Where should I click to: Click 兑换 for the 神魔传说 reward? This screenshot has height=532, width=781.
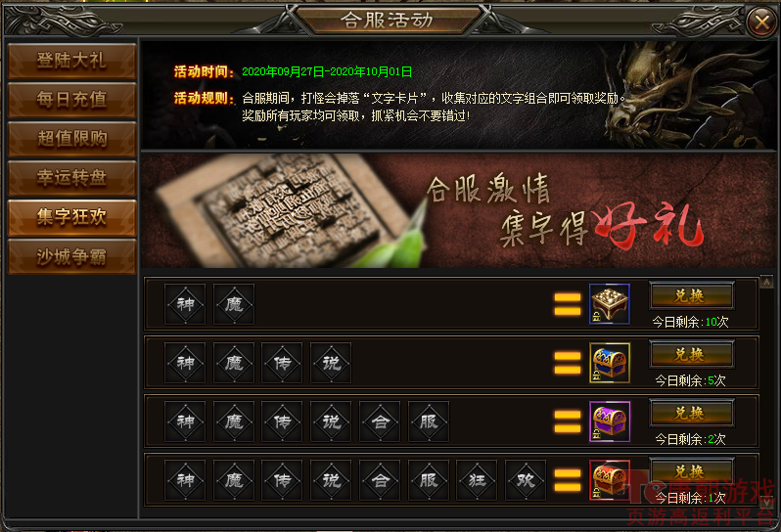click(x=691, y=355)
